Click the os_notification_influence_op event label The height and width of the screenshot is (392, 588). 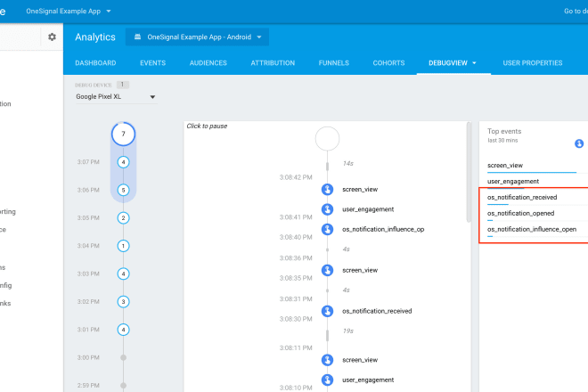click(383, 229)
